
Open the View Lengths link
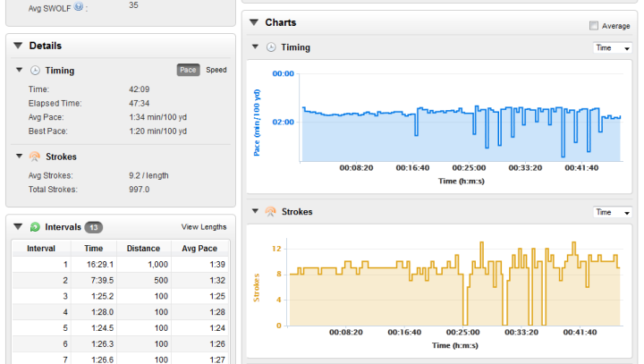(x=204, y=227)
